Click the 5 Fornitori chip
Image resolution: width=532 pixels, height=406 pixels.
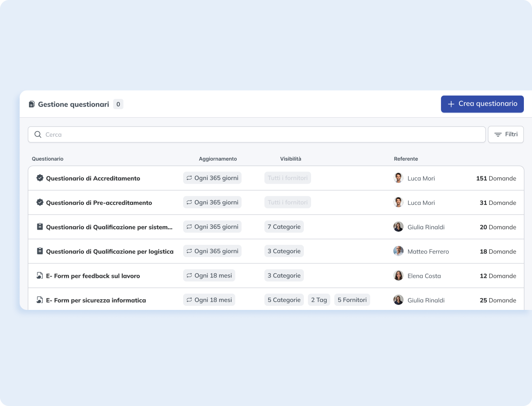[352, 300]
